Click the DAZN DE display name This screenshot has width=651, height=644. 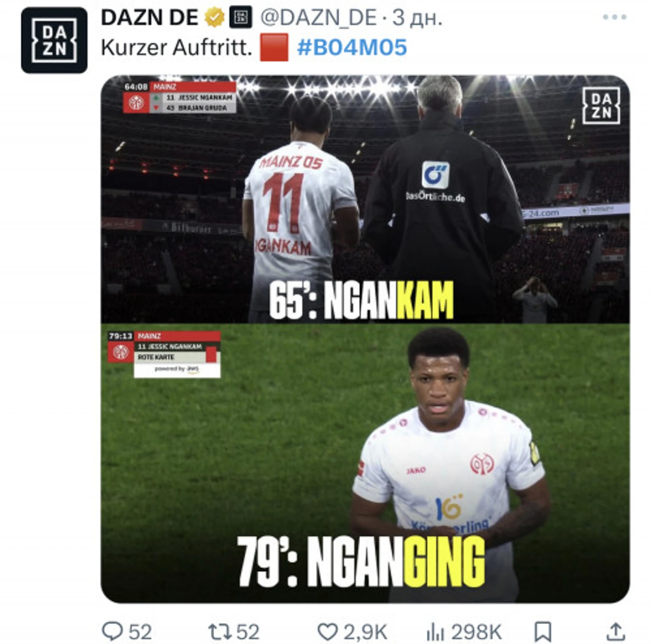pyautogui.click(x=149, y=18)
